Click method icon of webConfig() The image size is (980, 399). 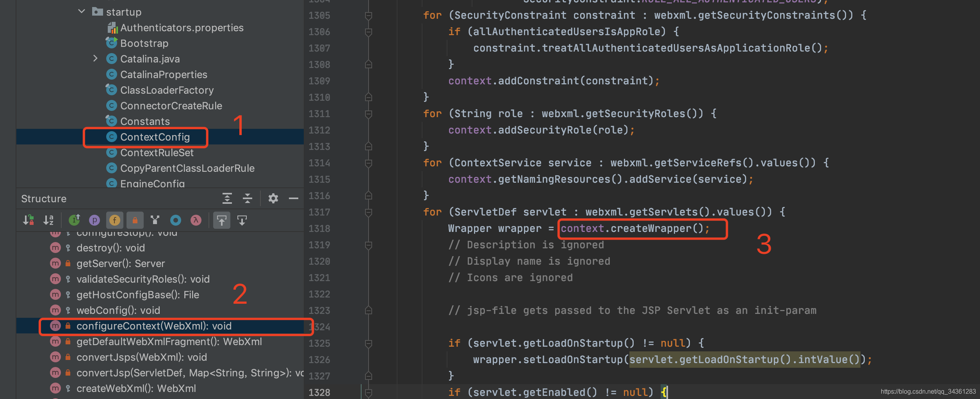click(55, 310)
